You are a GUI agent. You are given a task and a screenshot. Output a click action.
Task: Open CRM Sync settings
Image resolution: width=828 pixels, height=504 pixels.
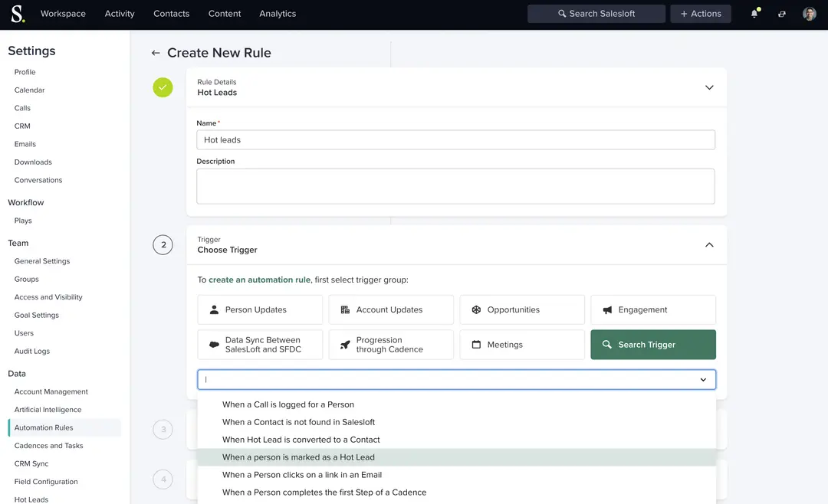31,463
